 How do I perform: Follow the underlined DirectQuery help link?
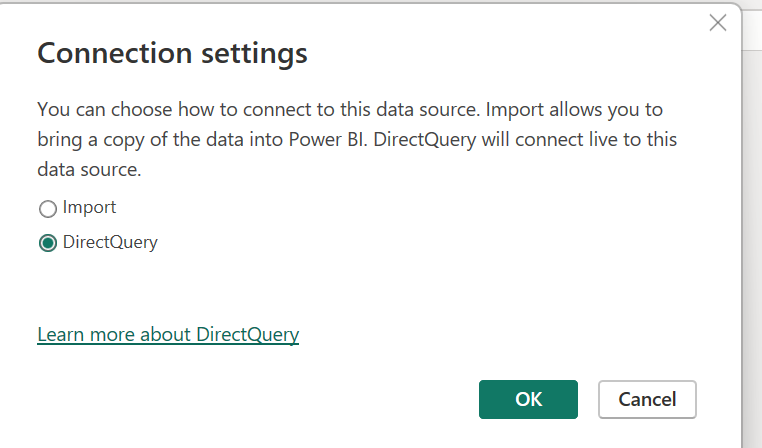(168, 334)
